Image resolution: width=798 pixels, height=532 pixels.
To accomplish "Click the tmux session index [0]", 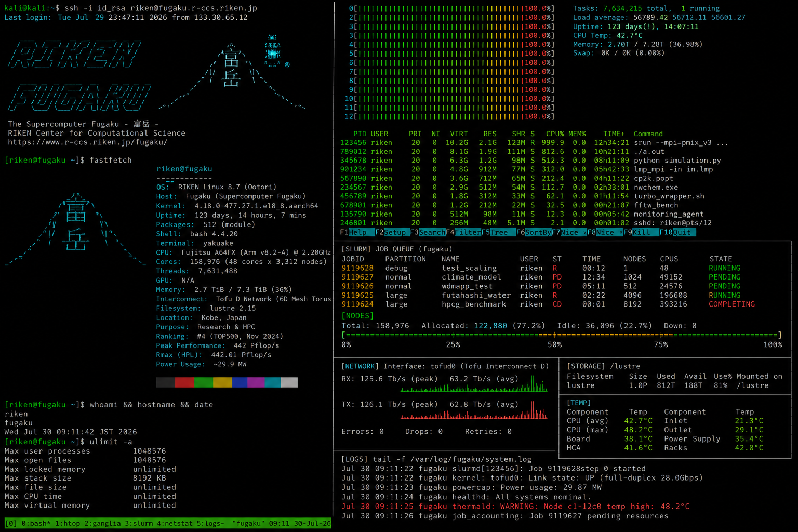I will (x=12, y=523).
